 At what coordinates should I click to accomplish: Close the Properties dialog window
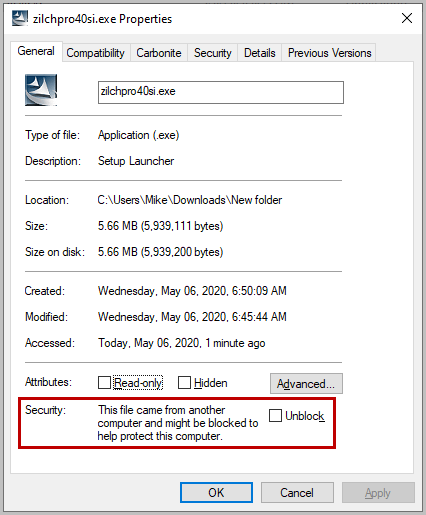click(407, 18)
